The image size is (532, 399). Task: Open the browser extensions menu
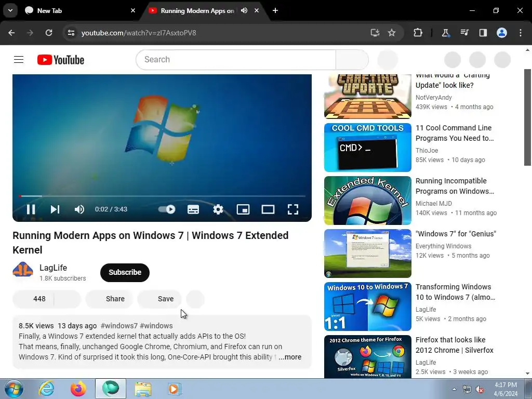click(x=418, y=33)
